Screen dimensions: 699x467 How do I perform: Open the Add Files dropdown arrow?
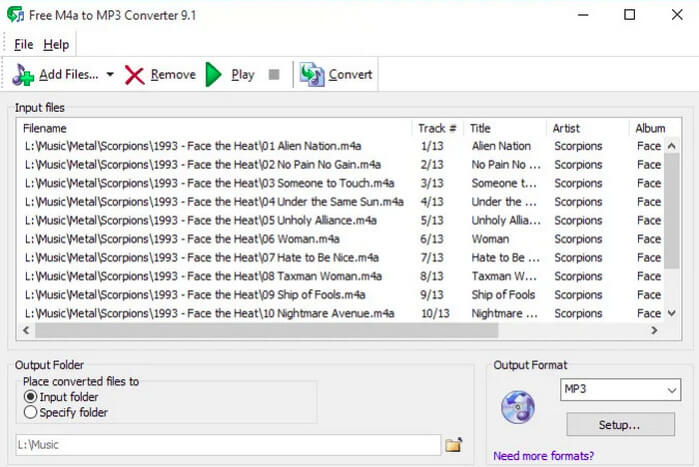click(109, 75)
